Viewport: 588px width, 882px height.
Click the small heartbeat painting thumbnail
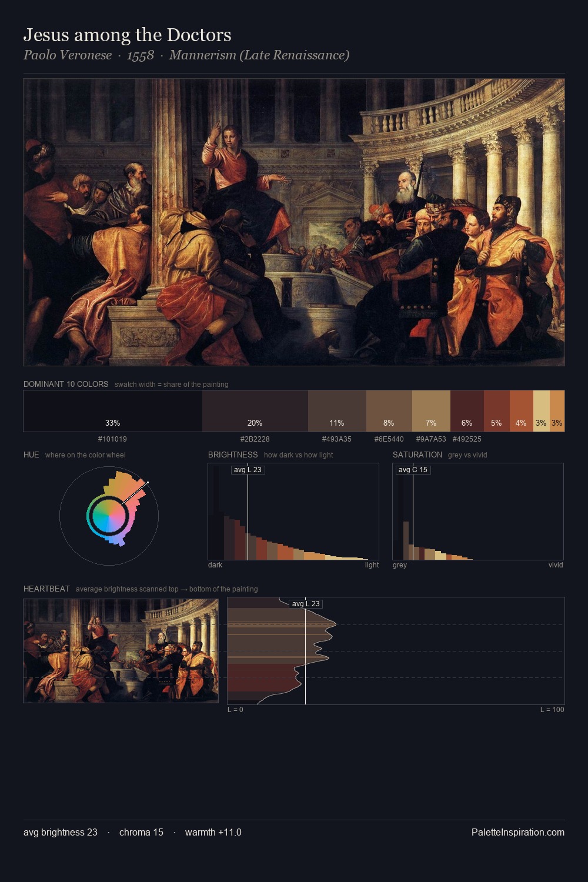point(121,651)
